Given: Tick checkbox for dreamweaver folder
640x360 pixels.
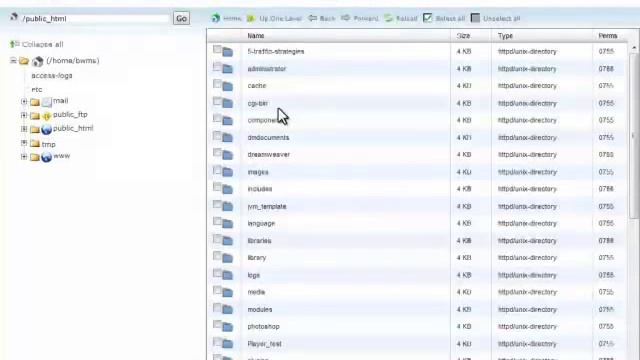Looking at the screenshot, I should [217, 153].
